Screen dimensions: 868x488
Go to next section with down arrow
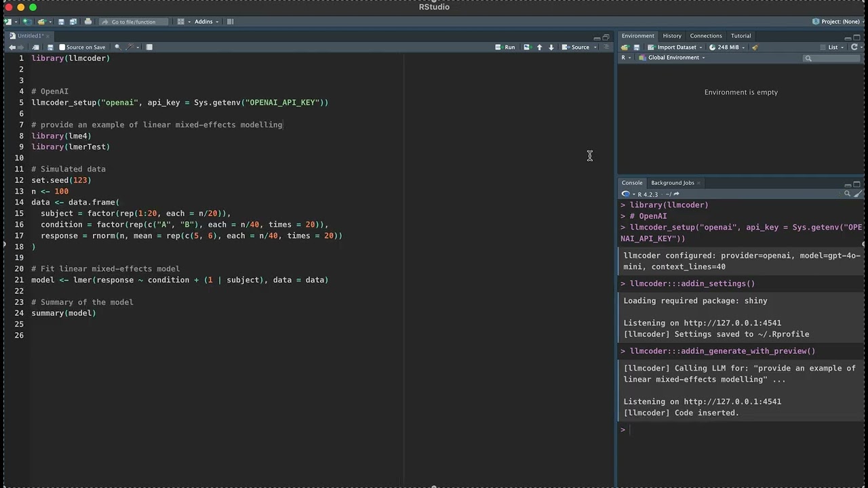coord(551,47)
